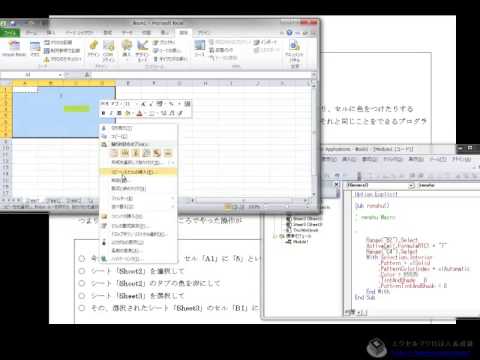Click the Insert Function fx button
Screen dimensions: 480x360
(x=87, y=75)
